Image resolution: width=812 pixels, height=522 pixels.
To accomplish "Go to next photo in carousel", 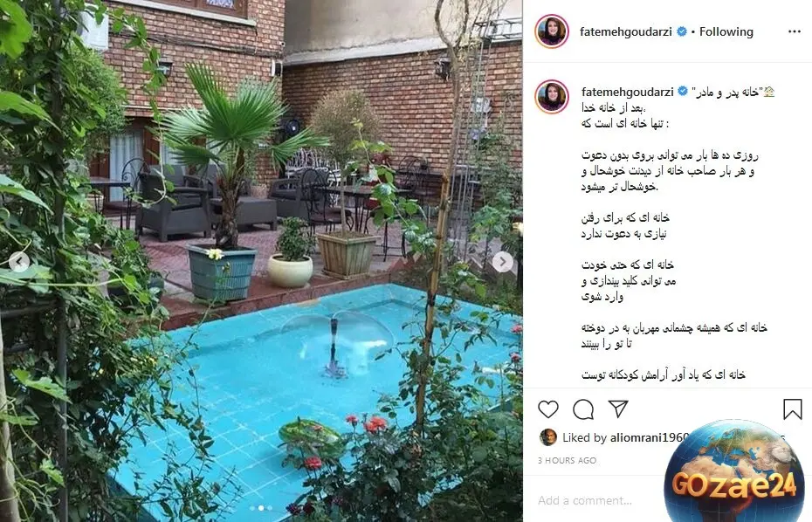I will point(502,262).
